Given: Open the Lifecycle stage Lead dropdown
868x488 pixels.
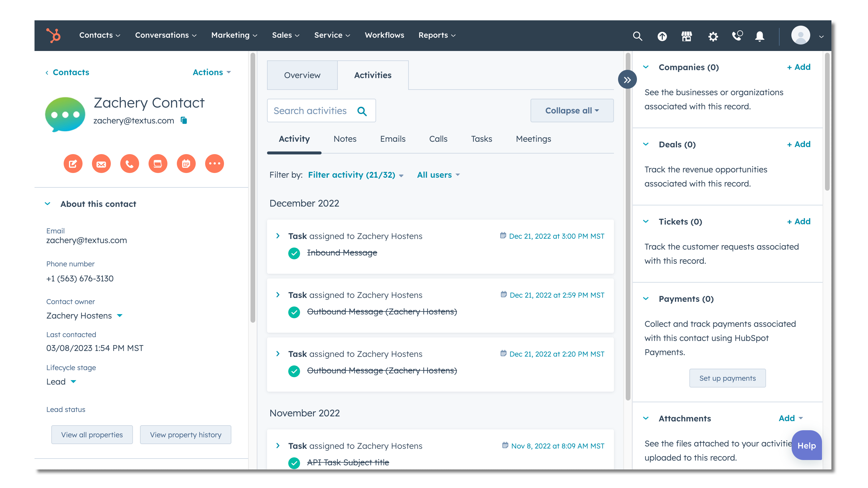Looking at the screenshot, I should [61, 382].
